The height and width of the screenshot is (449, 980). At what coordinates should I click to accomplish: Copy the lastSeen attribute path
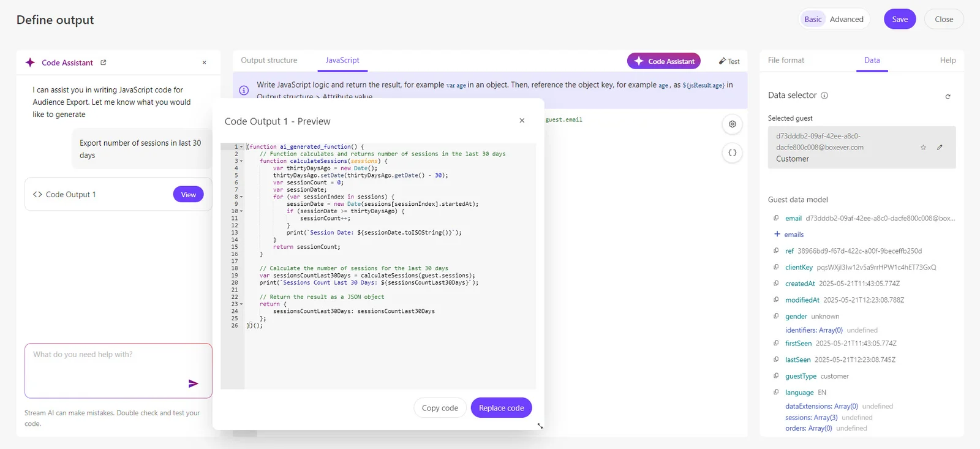tap(776, 360)
